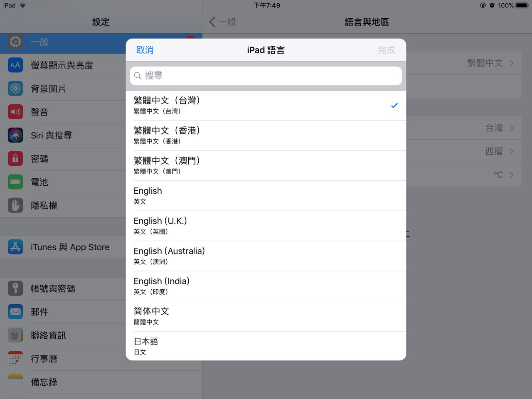Image resolution: width=532 pixels, height=399 pixels.
Task: Go back to 一般 settings
Action: coord(223,22)
